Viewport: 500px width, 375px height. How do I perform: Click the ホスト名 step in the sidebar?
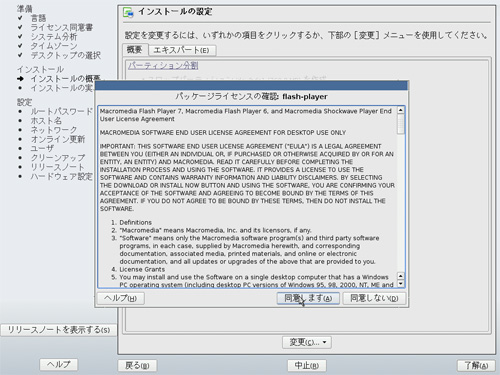tap(46, 120)
